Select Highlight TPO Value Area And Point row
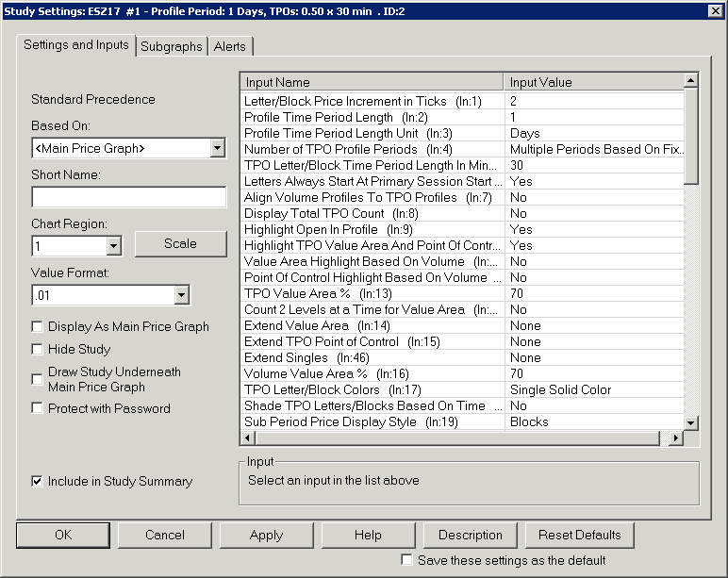This screenshot has width=728, height=578. pyautogui.click(x=462, y=245)
